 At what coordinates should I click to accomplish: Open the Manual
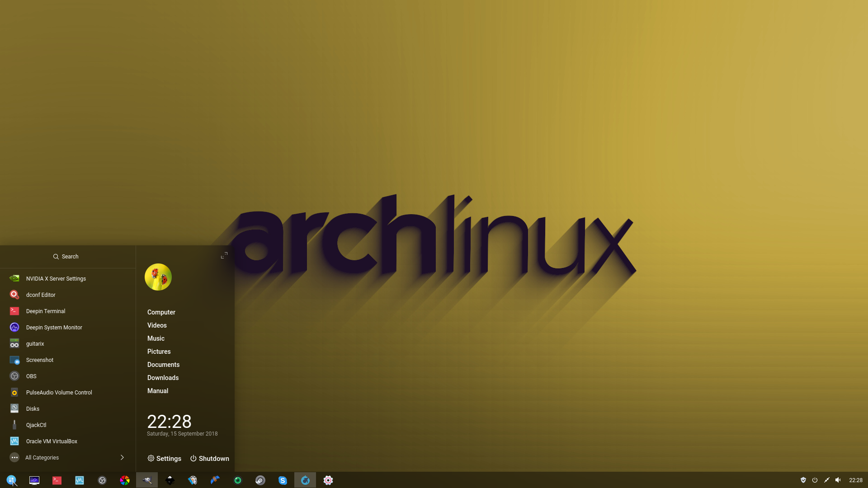point(158,391)
